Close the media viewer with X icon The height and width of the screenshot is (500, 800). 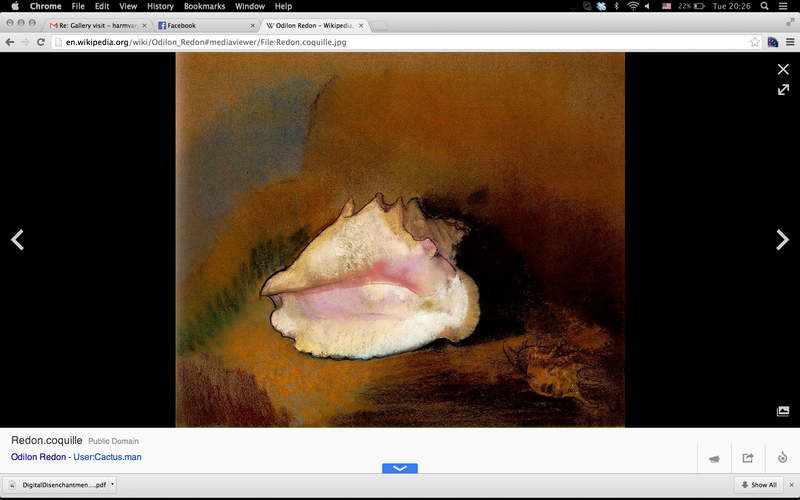pos(783,69)
